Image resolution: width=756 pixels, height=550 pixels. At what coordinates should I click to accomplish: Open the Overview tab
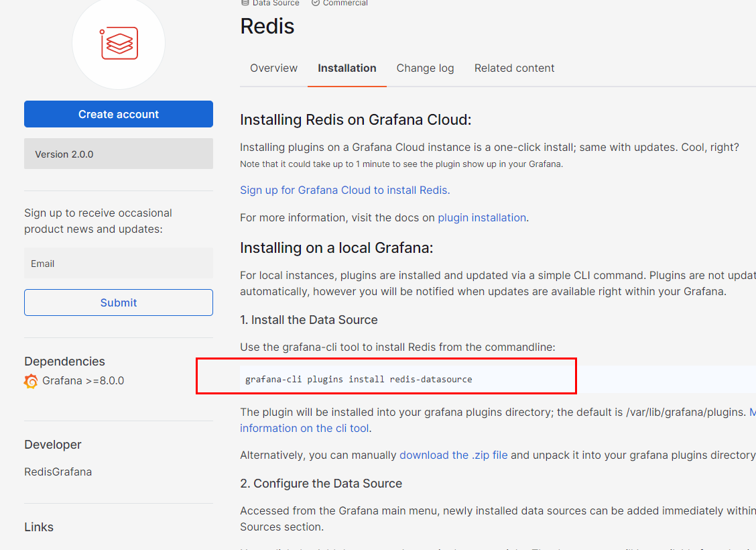coord(274,68)
